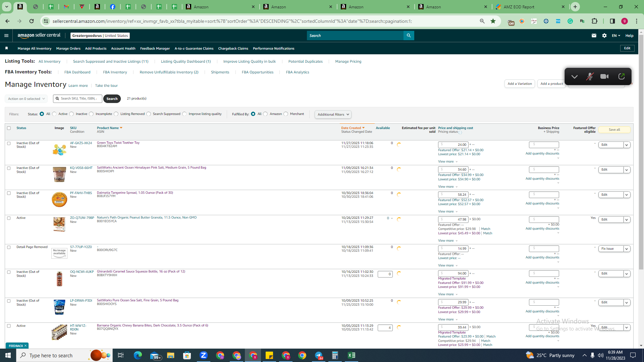644x362 pixels.
Task: Click the Add a Variation button
Action: coord(520,84)
